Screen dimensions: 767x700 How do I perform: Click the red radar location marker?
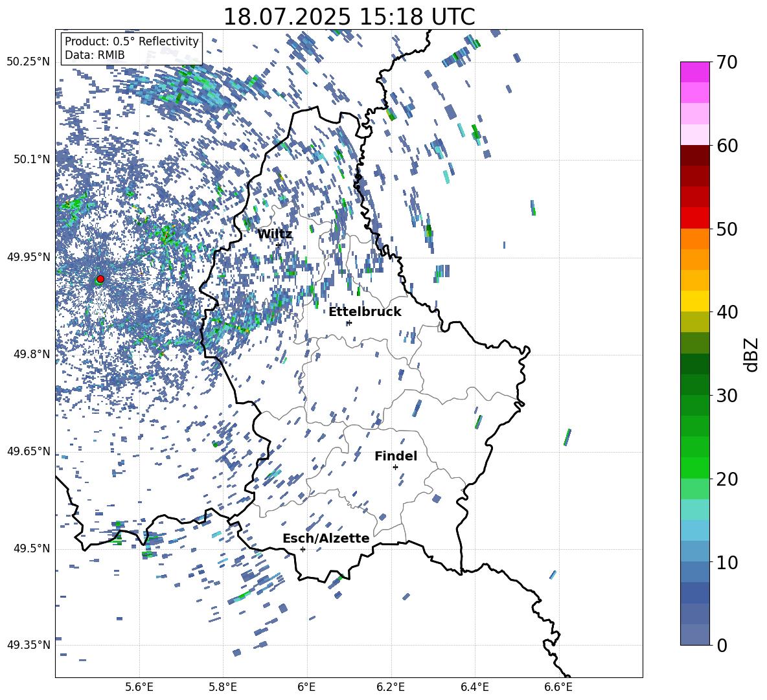(x=100, y=279)
